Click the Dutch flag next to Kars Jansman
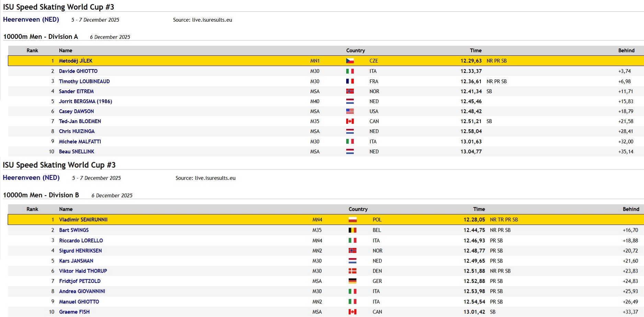The width and height of the screenshot is (644, 317). (x=352, y=261)
